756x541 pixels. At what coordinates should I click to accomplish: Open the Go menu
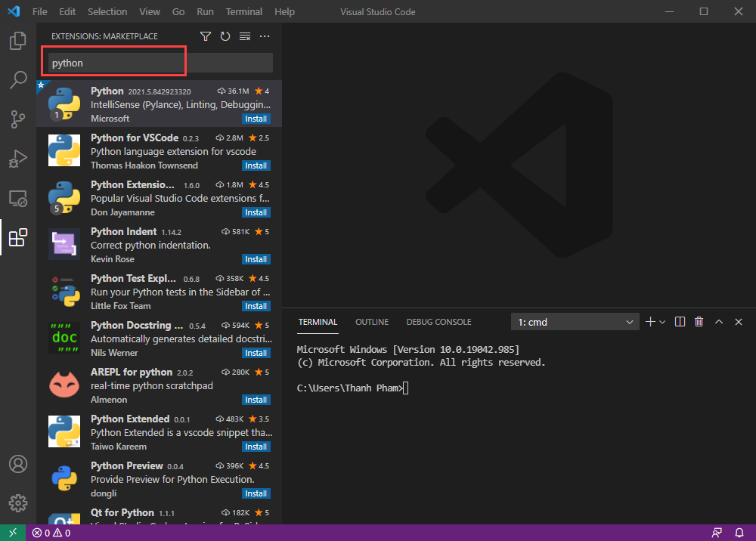coord(178,11)
